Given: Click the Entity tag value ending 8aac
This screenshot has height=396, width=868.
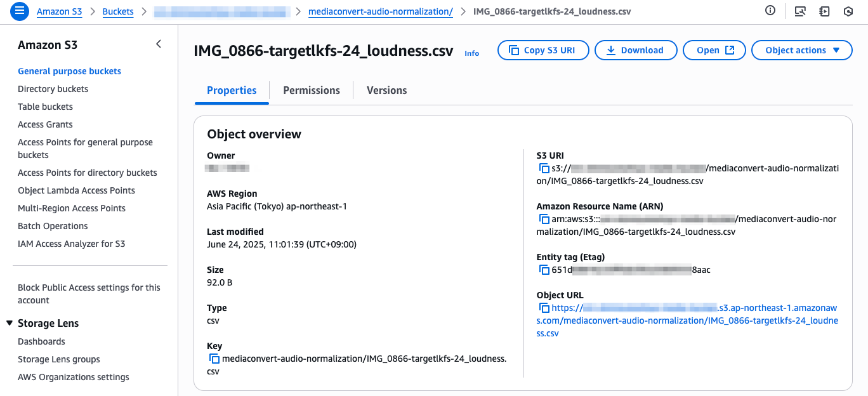Looking at the screenshot, I should pyautogui.click(x=631, y=270).
